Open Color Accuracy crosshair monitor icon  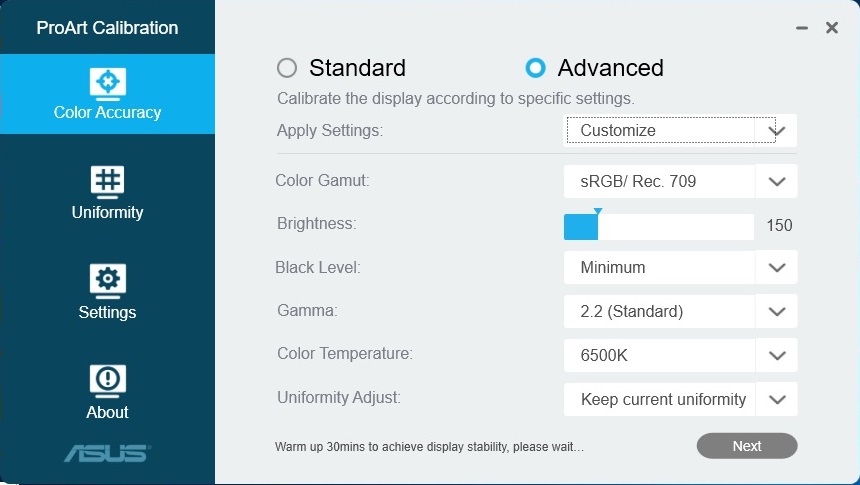tap(108, 84)
